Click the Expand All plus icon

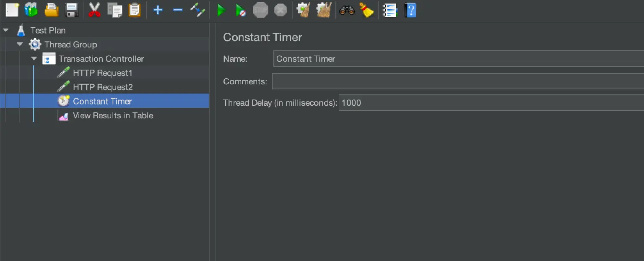coord(157,10)
